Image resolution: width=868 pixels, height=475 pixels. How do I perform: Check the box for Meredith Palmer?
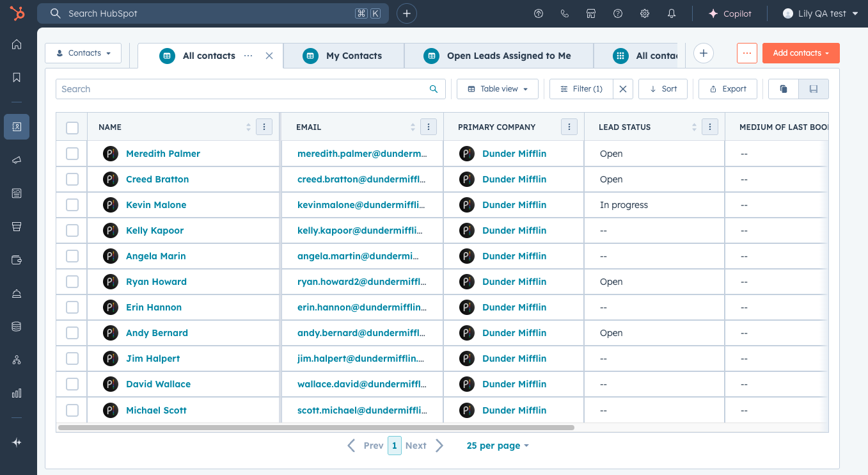(72, 154)
